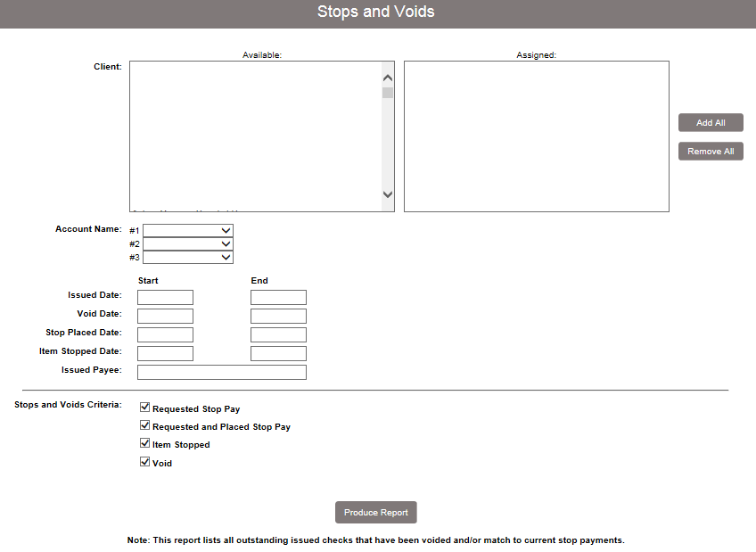The image size is (756, 552).
Task: Toggle the Item Stopped checkbox
Action: (144, 443)
